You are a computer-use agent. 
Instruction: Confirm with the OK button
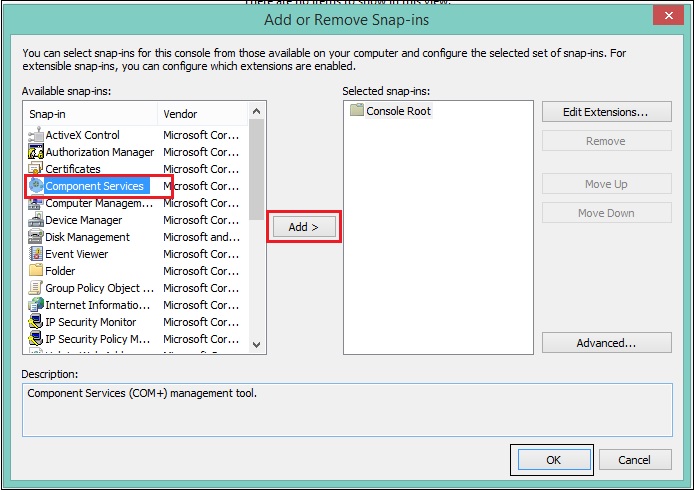(x=554, y=460)
